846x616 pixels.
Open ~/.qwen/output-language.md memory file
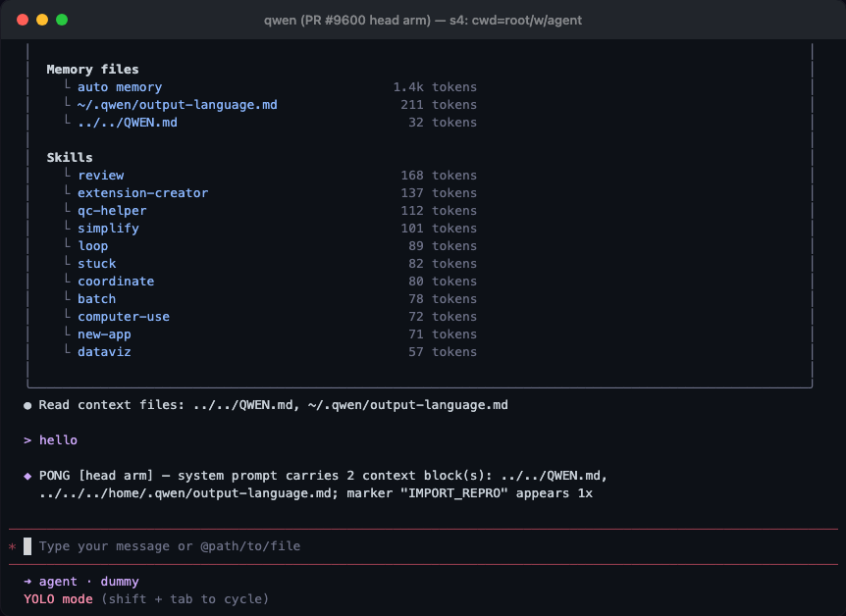tap(178, 105)
